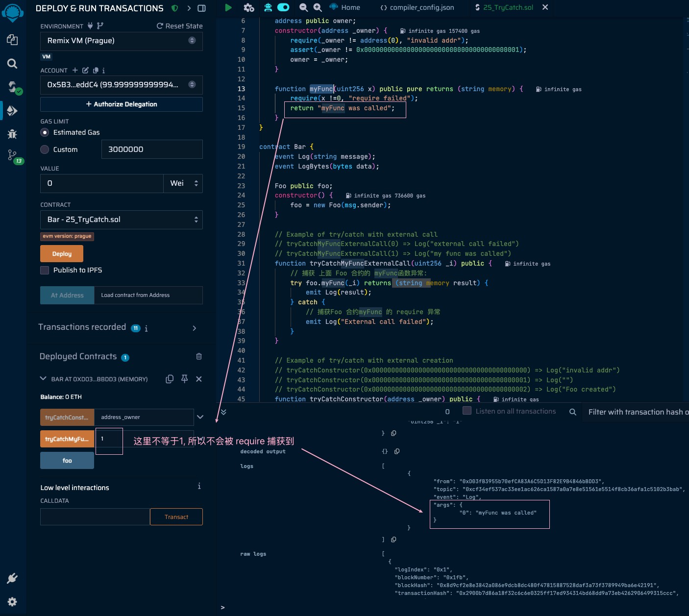The width and height of the screenshot is (689, 616).
Task: Click the Transact button for calldata
Action: (x=176, y=517)
